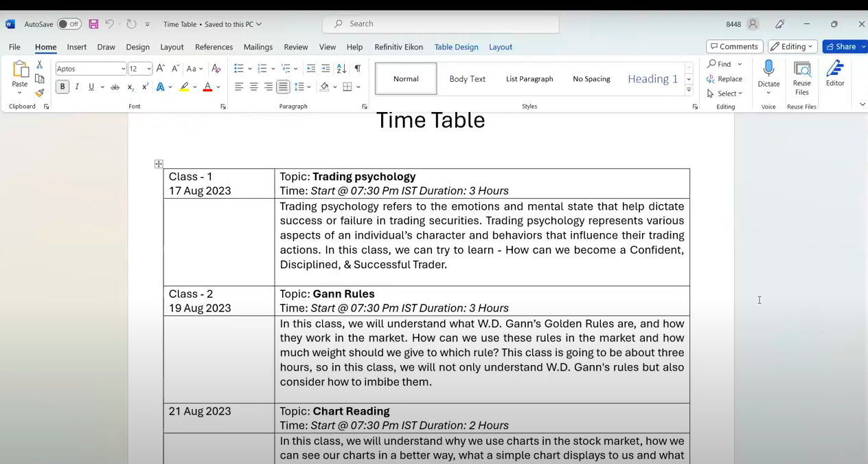This screenshot has width=868, height=464.
Task: Apply strikethrough formatting icon
Action: coord(115,87)
